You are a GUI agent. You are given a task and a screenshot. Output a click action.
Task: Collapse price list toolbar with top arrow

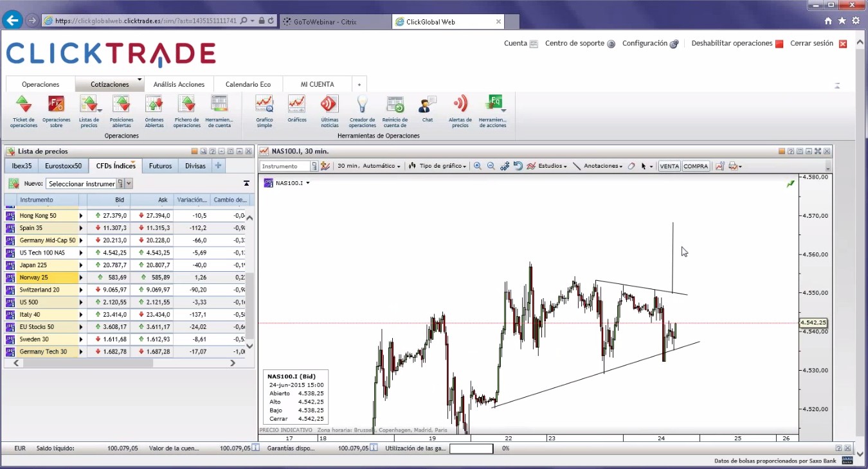click(246, 184)
